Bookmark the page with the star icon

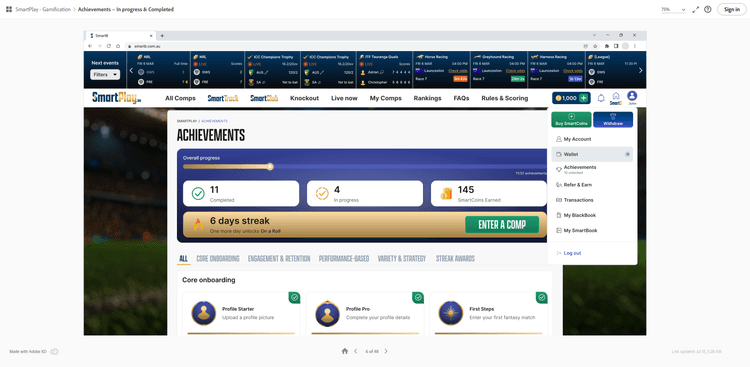click(x=596, y=46)
